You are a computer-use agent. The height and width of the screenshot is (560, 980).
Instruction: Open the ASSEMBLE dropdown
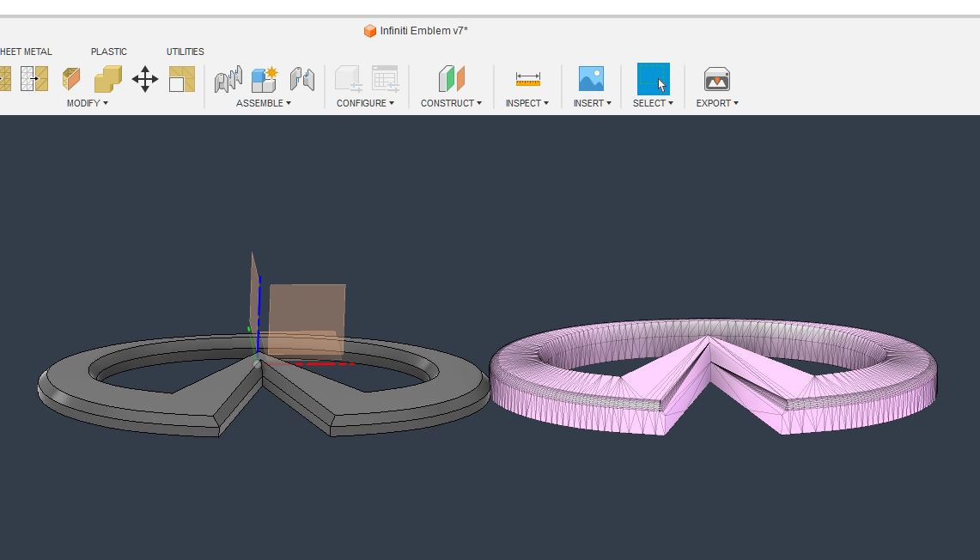pos(263,103)
